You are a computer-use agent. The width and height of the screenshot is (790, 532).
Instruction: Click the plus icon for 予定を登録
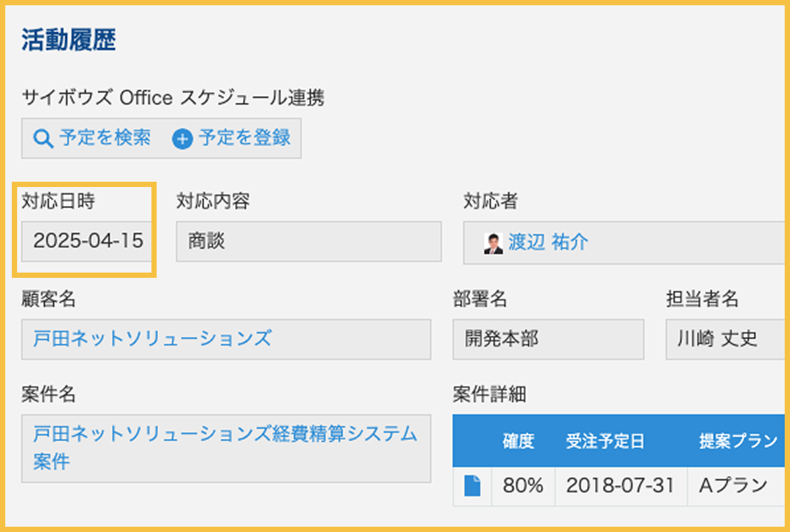click(182, 139)
